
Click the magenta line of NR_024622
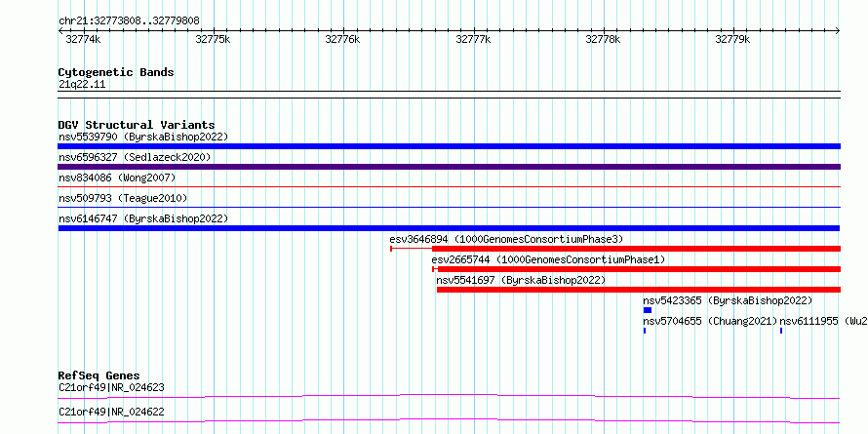[x=449, y=420]
